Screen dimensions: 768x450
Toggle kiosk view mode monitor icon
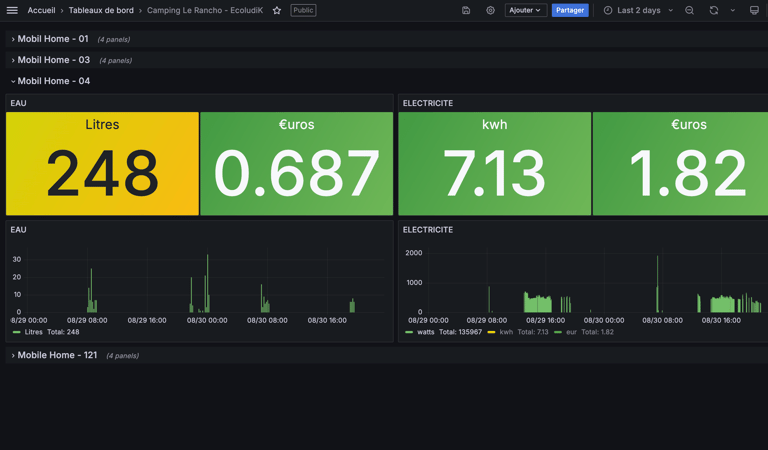(754, 10)
